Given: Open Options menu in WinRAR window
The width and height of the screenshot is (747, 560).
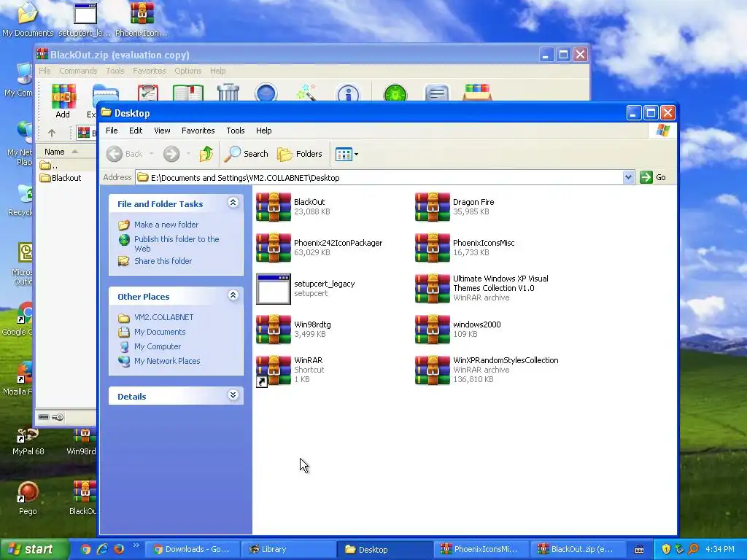Looking at the screenshot, I should point(187,71).
